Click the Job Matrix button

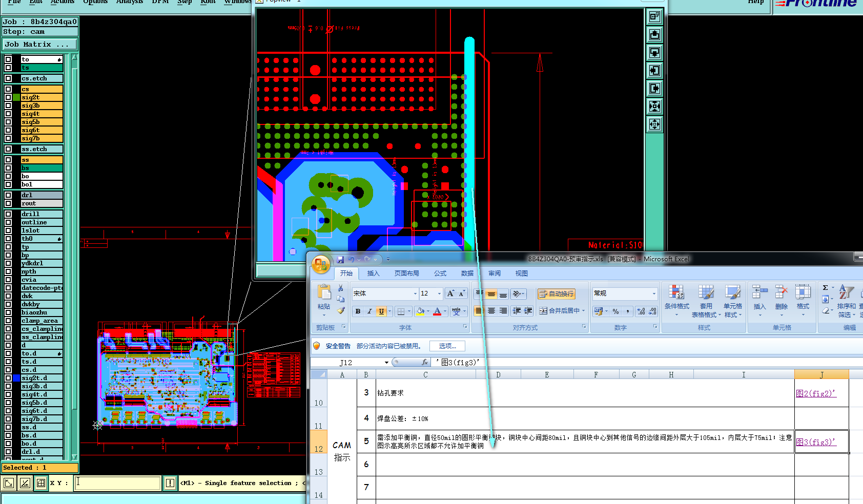tap(40, 45)
